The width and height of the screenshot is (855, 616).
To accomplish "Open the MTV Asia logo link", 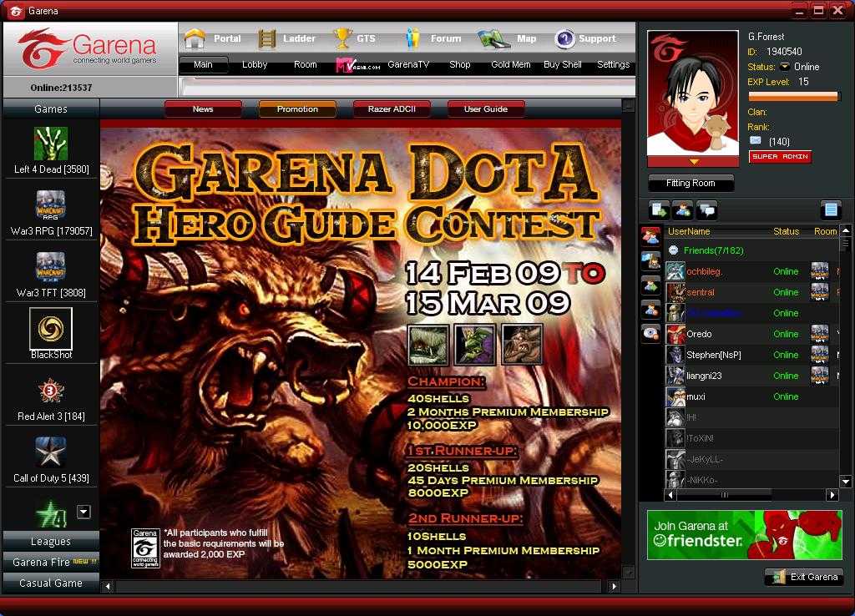I will (357, 65).
